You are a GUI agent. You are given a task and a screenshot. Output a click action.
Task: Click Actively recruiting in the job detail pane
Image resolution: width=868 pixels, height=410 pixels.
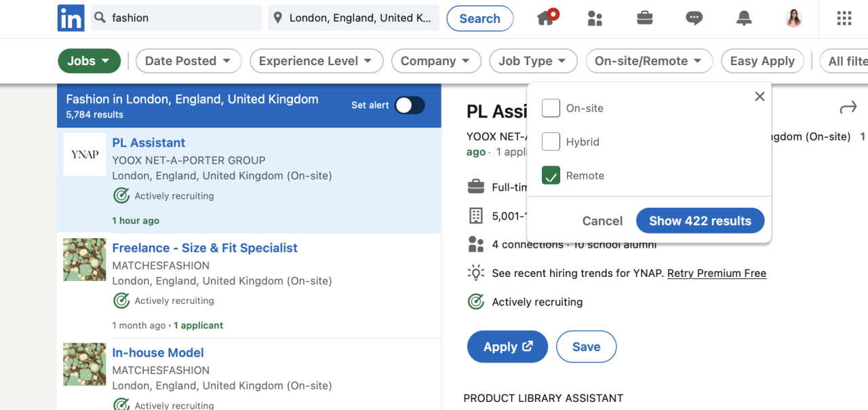(x=537, y=302)
